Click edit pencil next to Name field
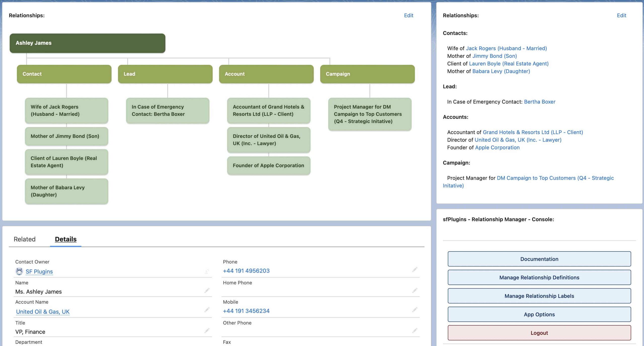This screenshot has height=346, width=644. point(207,290)
